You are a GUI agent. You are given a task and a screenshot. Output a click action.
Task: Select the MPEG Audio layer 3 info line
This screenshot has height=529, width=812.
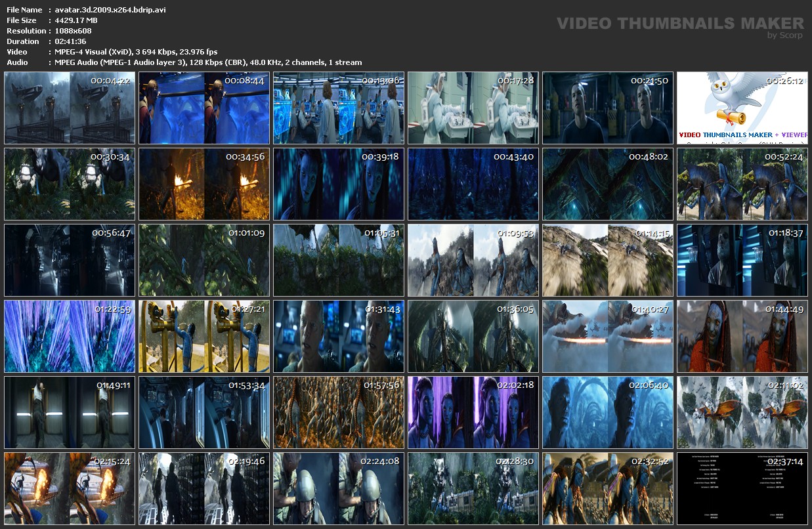[209, 62]
